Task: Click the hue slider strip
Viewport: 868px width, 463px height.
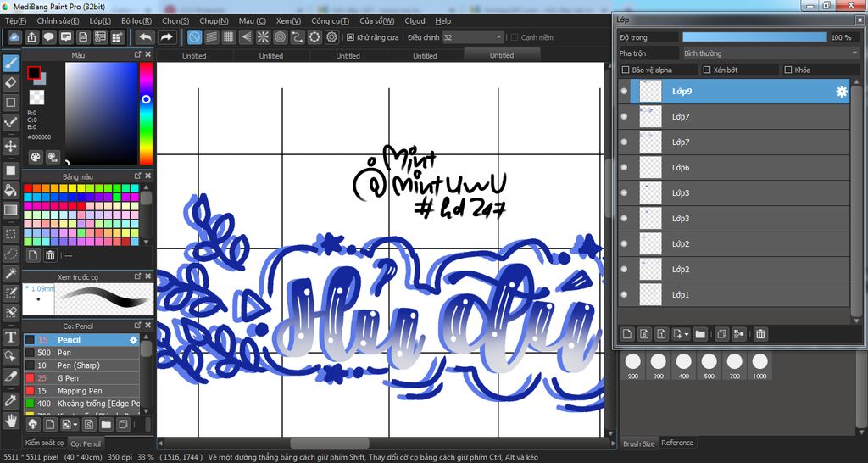Action: coord(146,113)
